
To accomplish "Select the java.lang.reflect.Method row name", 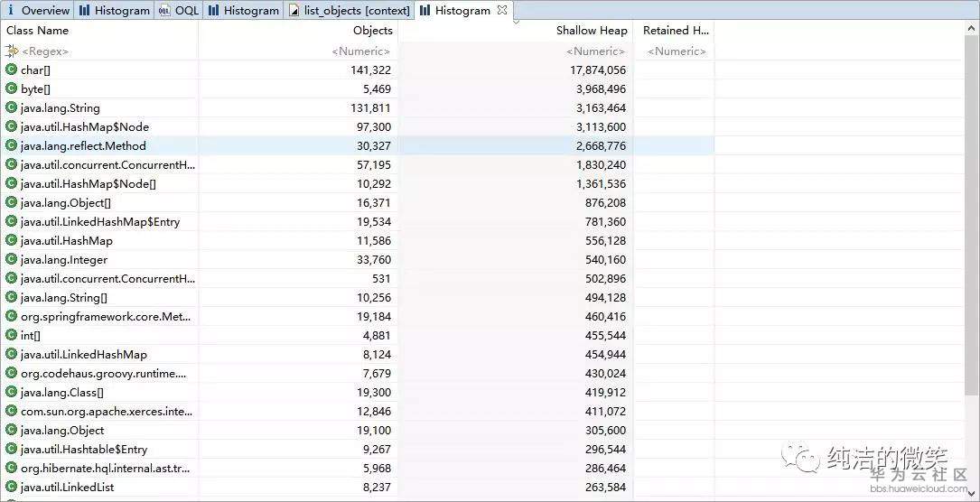I will coord(83,145).
